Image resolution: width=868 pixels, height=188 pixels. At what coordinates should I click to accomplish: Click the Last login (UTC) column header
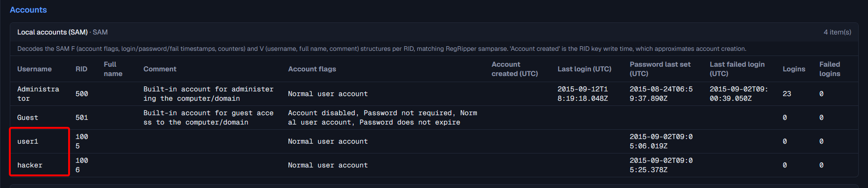(584, 69)
